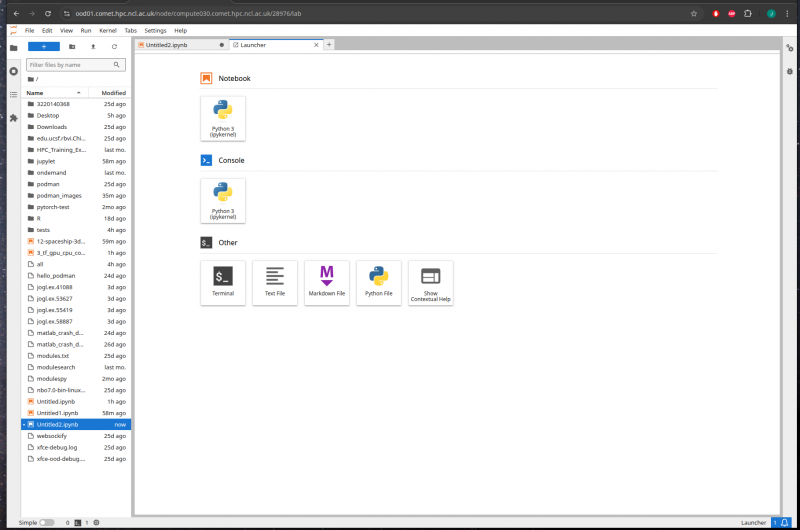The width and height of the screenshot is (800, 530).
Task: Open the Extension Manager puzzle icon
Action: pos(13,117)
